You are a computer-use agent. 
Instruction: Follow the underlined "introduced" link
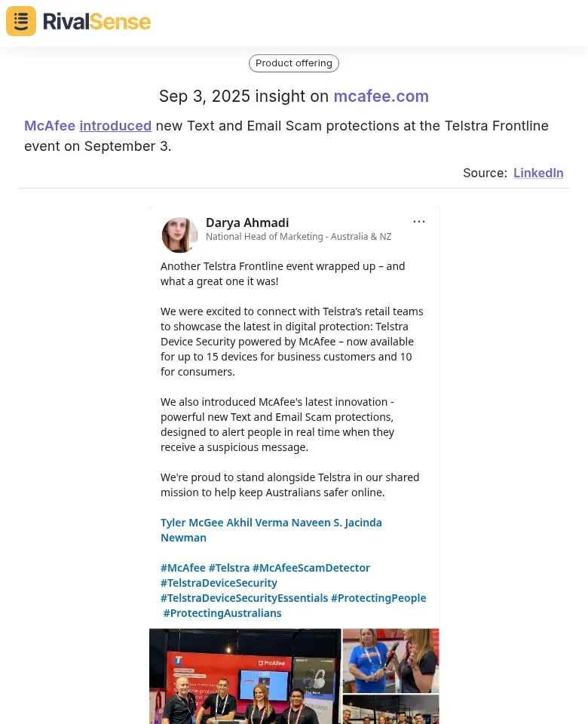pyautogui.click(x=115, y=126)
